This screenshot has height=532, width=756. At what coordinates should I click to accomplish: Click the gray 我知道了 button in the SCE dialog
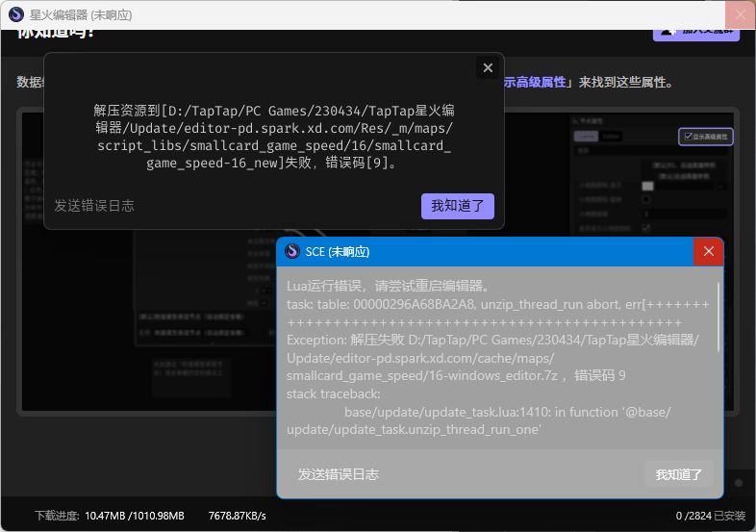point(678,474)
